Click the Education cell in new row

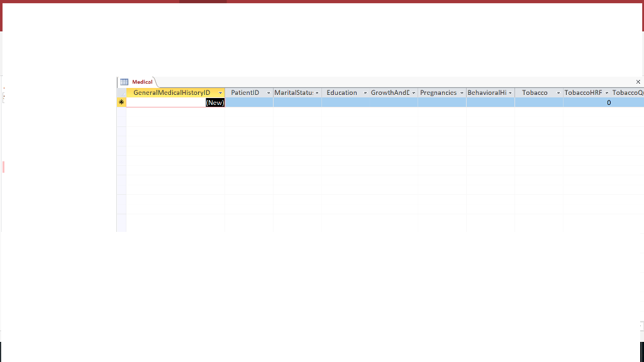point(346,102)
